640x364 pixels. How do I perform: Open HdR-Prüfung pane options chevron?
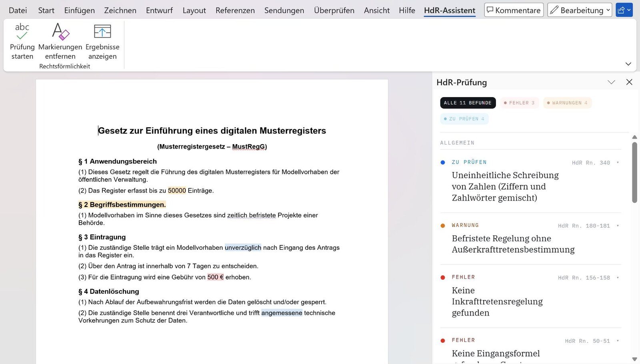tap(611, 82)
